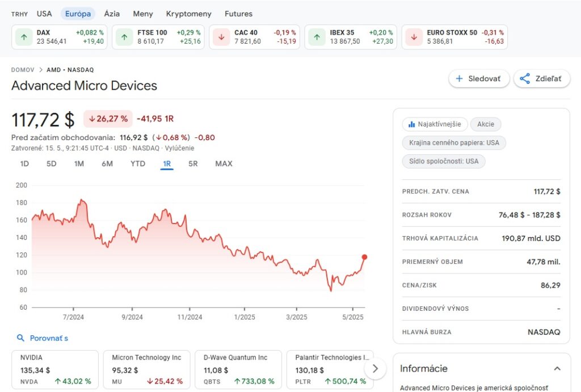Switch chart to 5R range
Image resolution: width=581 pixels, height=392 pixels.
click(193, 163)
